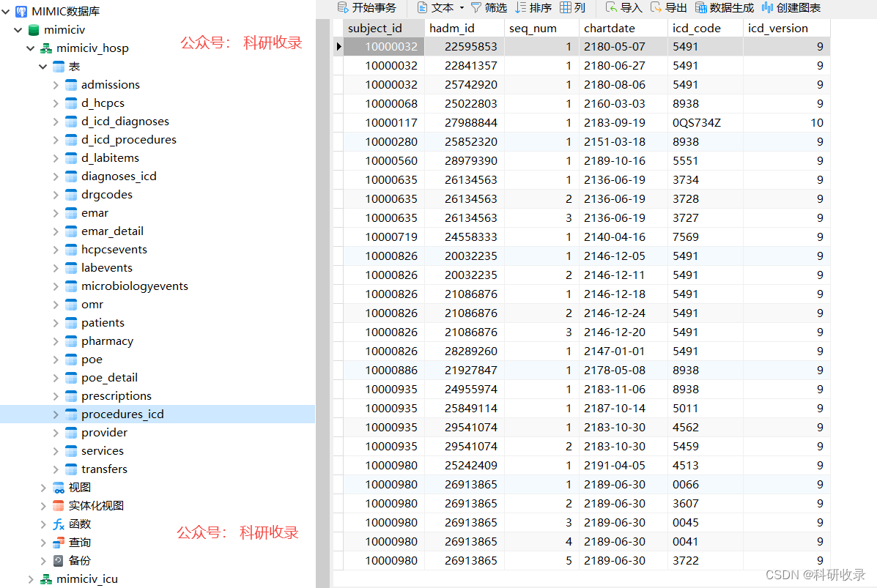Collapse the 表 tables folder
The width and height of the screenshot is (877, 588).
tap(42, 67)
